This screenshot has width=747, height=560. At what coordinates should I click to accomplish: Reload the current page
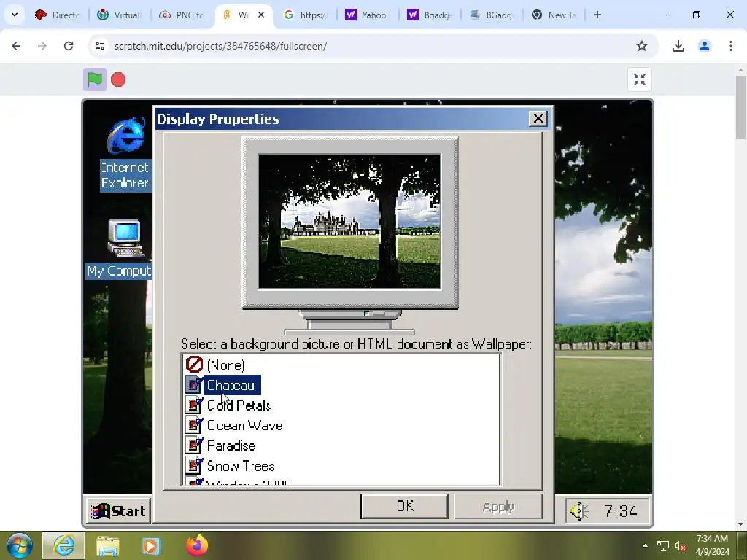pos(69,46)
